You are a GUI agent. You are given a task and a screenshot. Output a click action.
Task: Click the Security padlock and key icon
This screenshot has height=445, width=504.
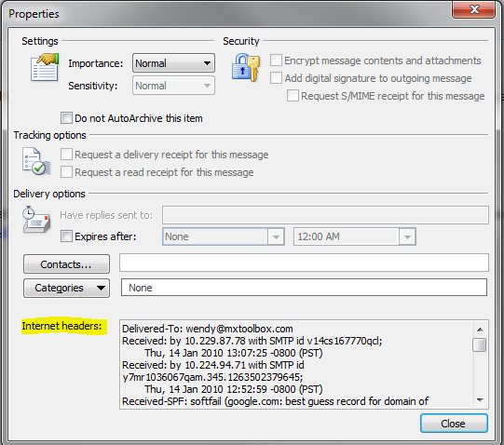point(246,67)
